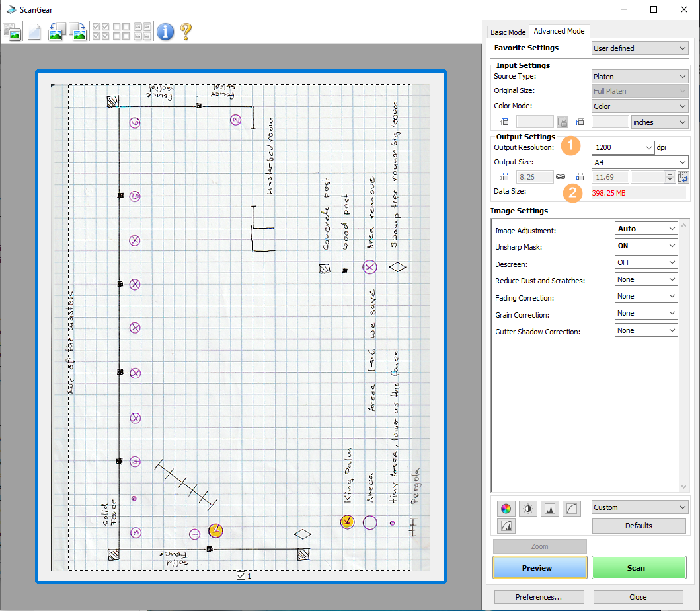Open the blue Information icon

click(165, 32)
